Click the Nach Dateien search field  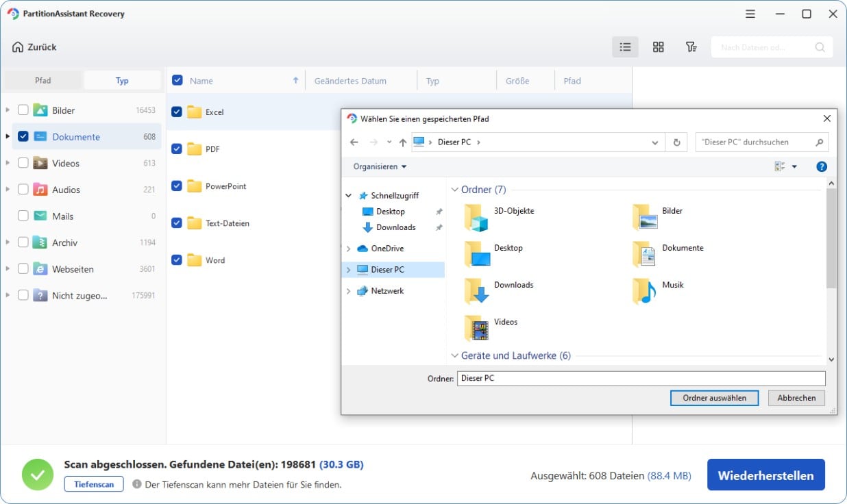(772, 47)
